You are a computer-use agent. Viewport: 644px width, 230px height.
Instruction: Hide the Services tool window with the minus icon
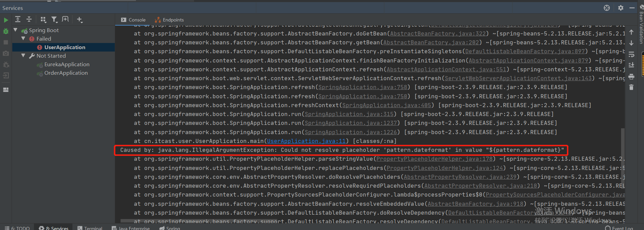coord(632,8)
